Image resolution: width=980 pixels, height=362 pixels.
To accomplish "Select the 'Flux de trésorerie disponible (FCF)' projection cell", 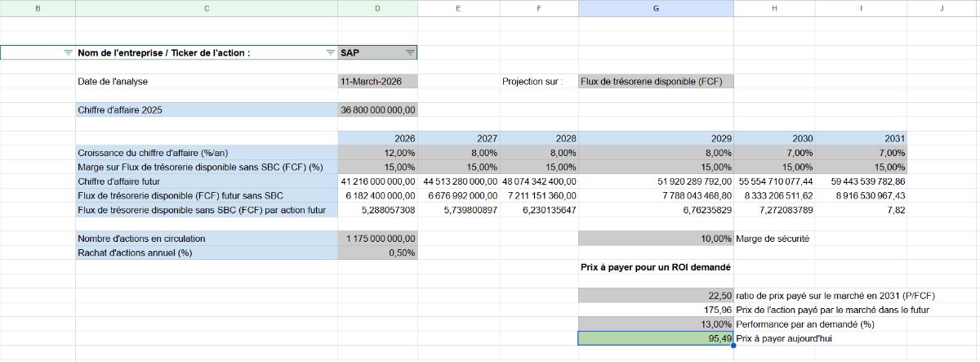I will click(x=656, y=82).
